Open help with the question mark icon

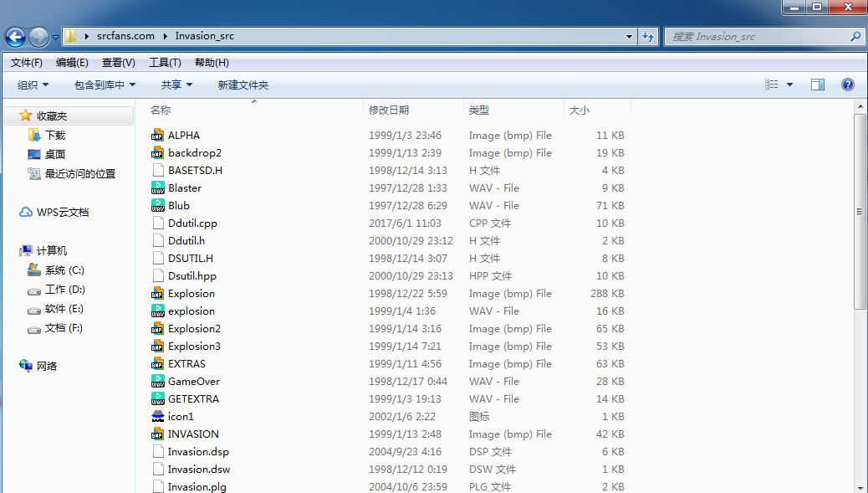[848, 85]
